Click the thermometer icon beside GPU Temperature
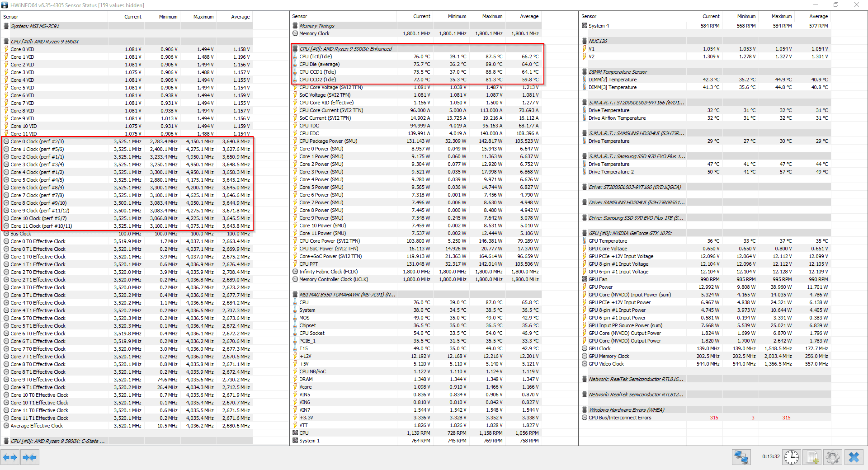 [x=585, y=241]
